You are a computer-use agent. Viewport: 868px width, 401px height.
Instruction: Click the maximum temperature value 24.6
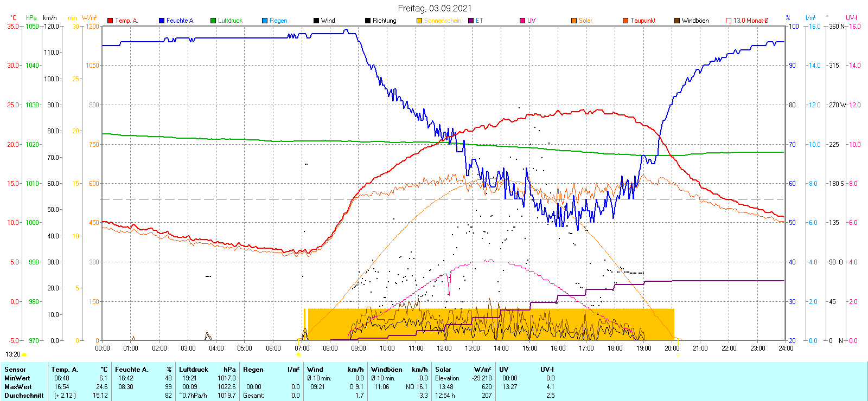pyautogui.click(x=102, y=387)
